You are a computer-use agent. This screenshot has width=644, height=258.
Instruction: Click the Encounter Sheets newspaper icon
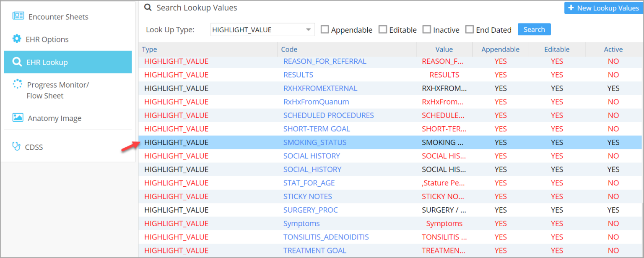[18, 16]
